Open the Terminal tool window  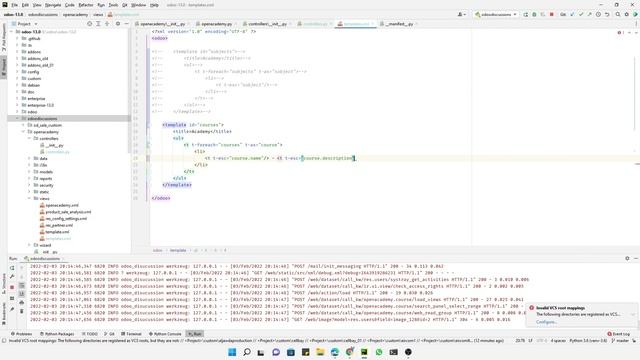point(131,334)
